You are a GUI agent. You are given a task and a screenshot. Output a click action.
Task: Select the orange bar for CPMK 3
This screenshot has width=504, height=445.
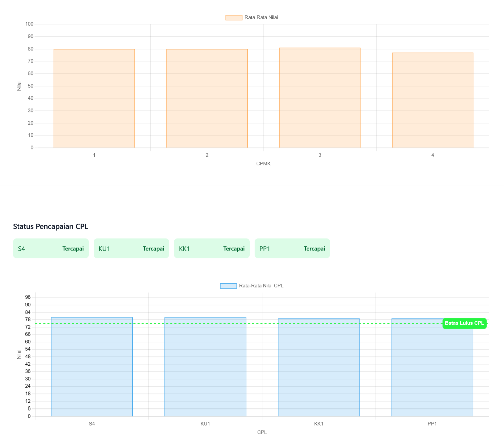click(x=320, y=98)
